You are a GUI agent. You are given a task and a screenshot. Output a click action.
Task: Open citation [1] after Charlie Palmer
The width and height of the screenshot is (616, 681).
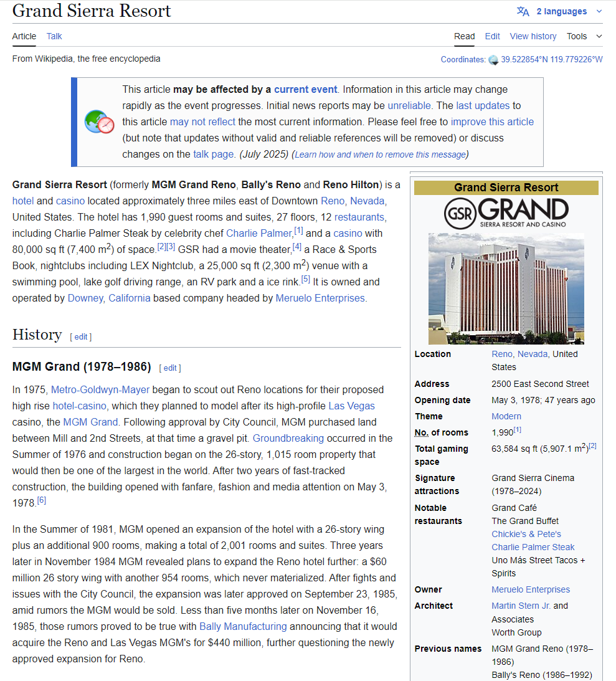pos(299,231)
